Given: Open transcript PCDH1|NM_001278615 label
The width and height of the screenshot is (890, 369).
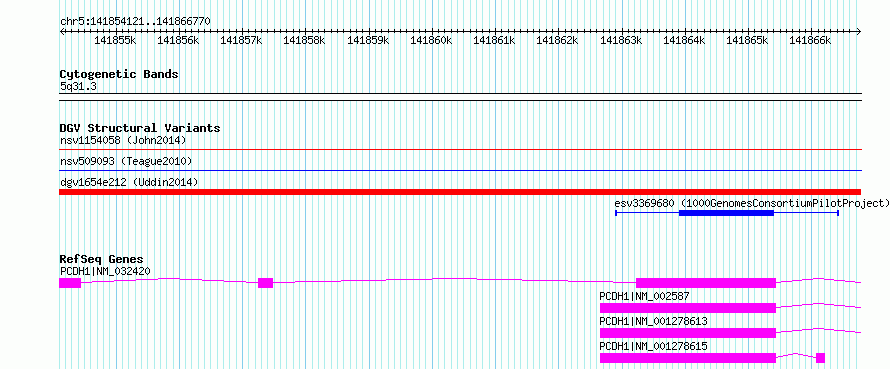Looking at the screenshot, I should (653, 346).
